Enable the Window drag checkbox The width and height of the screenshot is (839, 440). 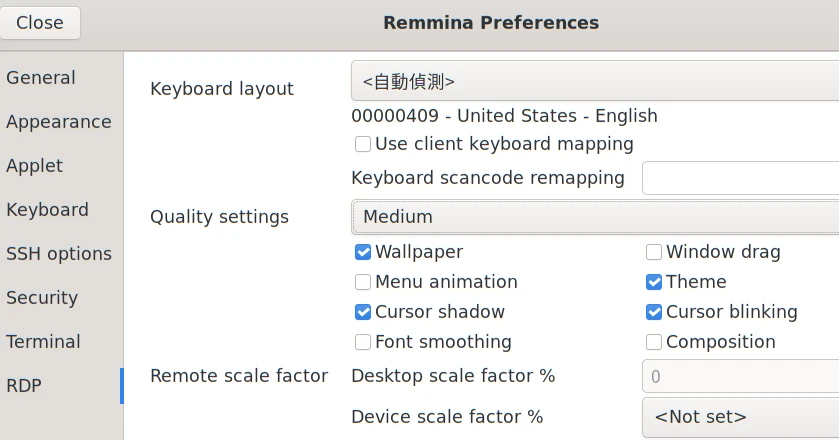tap(654, 252)
